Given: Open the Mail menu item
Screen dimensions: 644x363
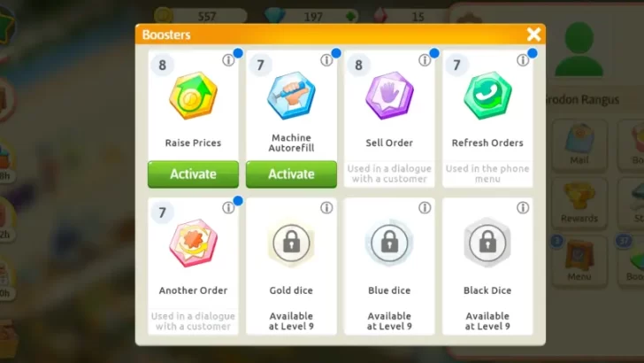Looking at the screenshot, I should point(579,144).
